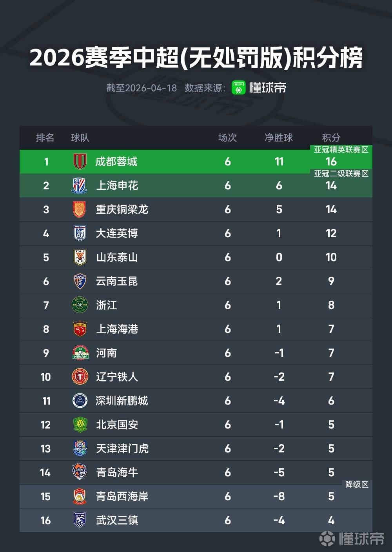This screenshot has width=392, height=552.
Task: Click the 降级区 zone label
Action: pos(357,485)
